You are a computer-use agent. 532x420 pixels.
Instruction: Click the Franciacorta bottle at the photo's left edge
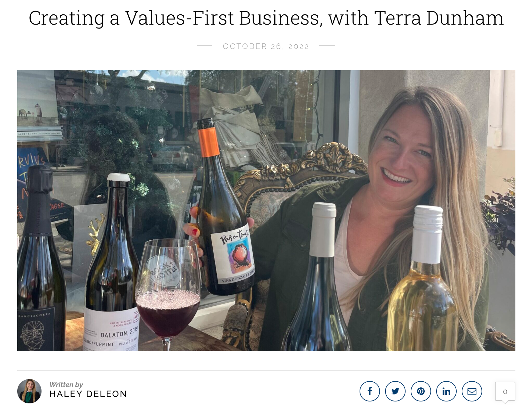(x=40, y=259)
